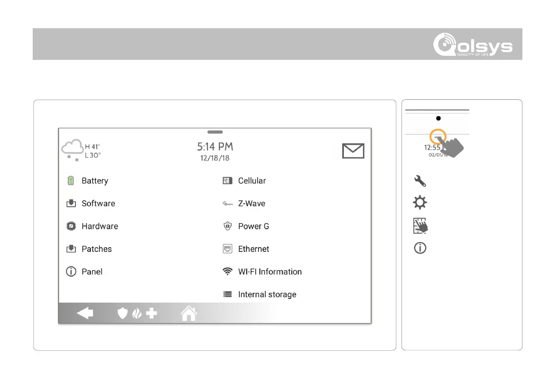The image size is (556, 392).
Task: Click the Software download icon
Action: click(x=71, y=204)
